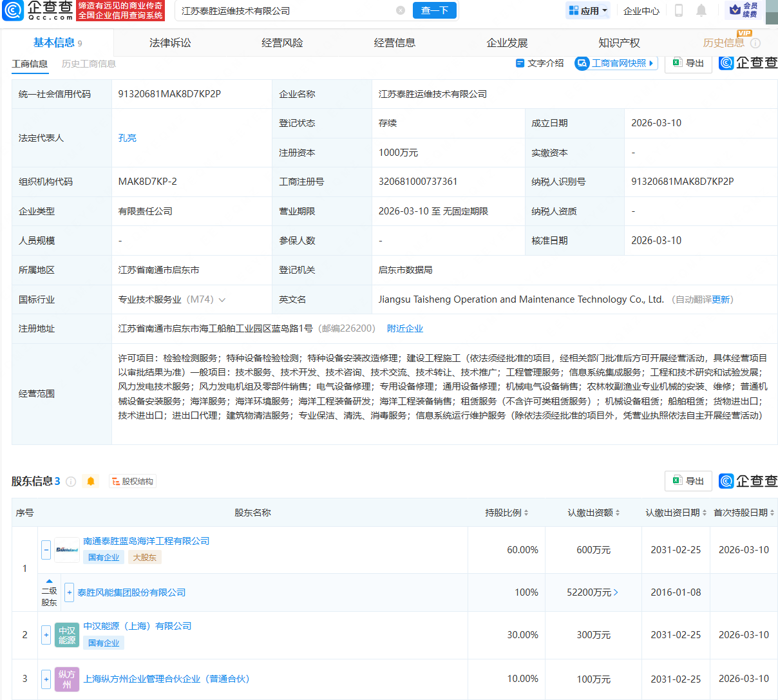This screenshot has height=700, width=778.
Task: Click the 会员续费 crown icon
Action: point(736,11)
